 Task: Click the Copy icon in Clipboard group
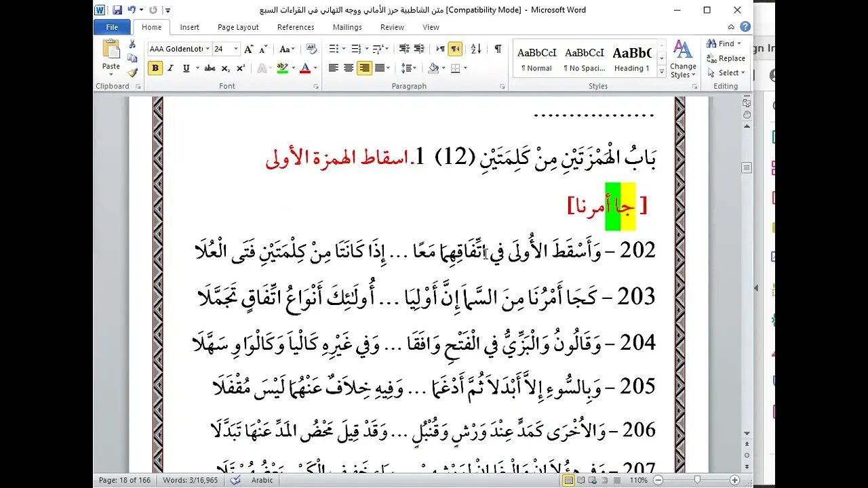pyautogui.click(x=132, y=59)
